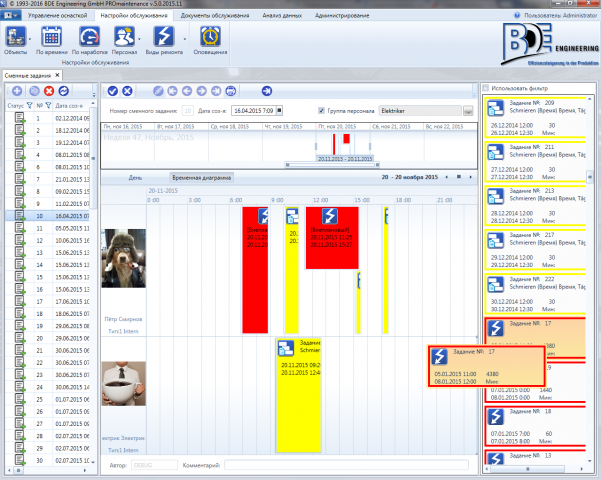Screen dimensions: 601x480
Task: Confirm with the blue checkmark icon
Action: tap(113, 91)
